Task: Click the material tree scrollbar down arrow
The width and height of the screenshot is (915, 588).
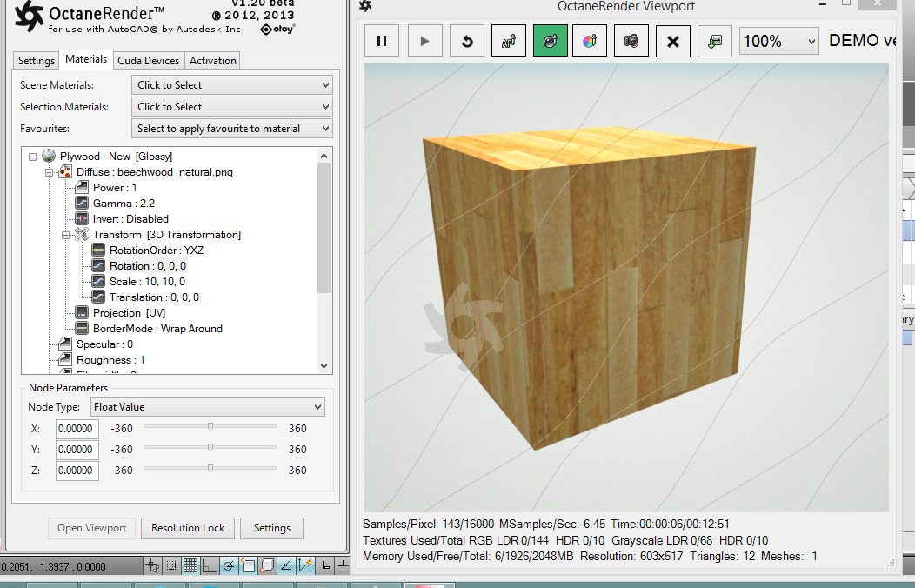Action: coord(324,366)
